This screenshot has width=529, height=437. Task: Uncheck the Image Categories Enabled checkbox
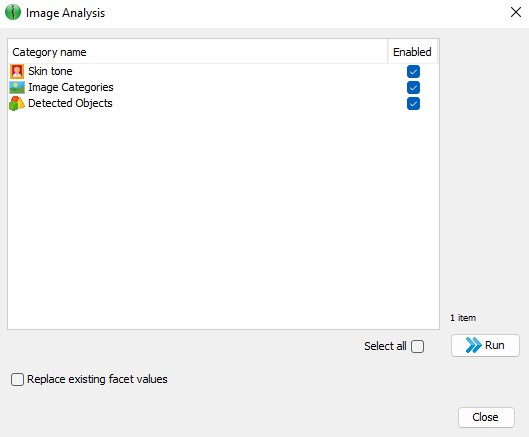[413, 87]
